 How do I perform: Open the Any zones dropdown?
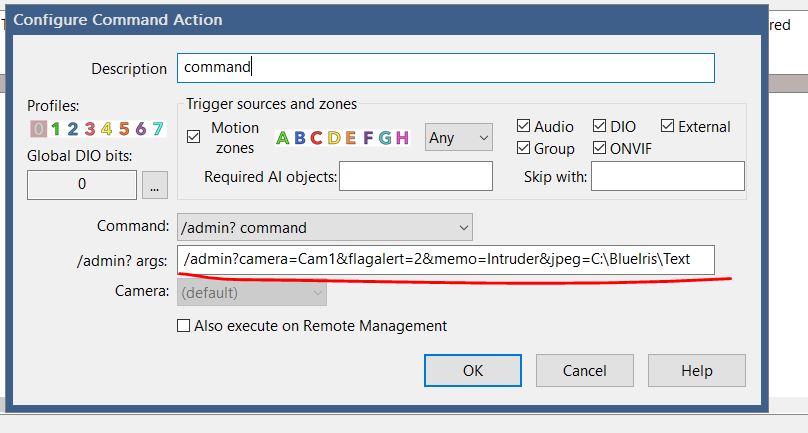459,137
